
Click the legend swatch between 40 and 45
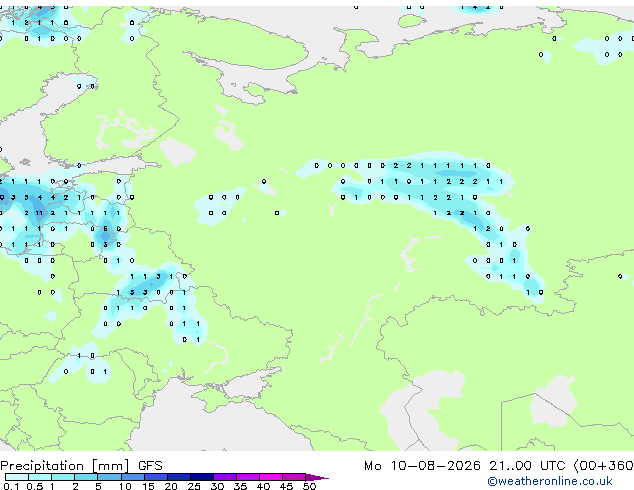[271, 477]
